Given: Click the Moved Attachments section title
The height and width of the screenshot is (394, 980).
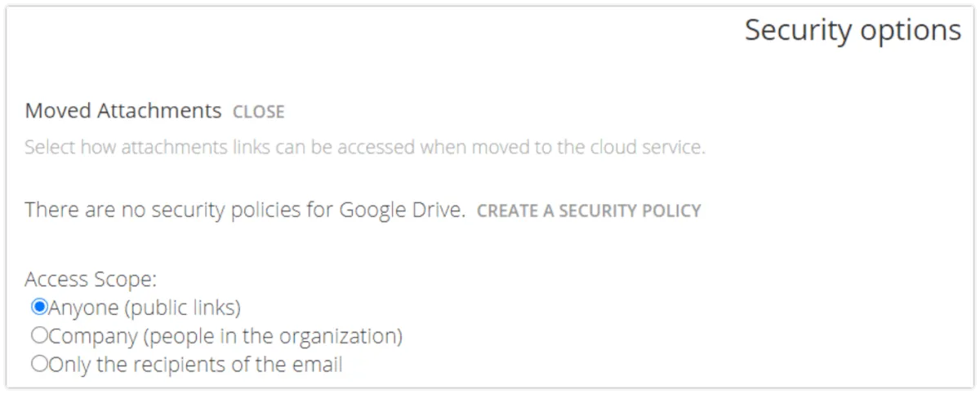Looking at the screenshot, I should 123,110.
